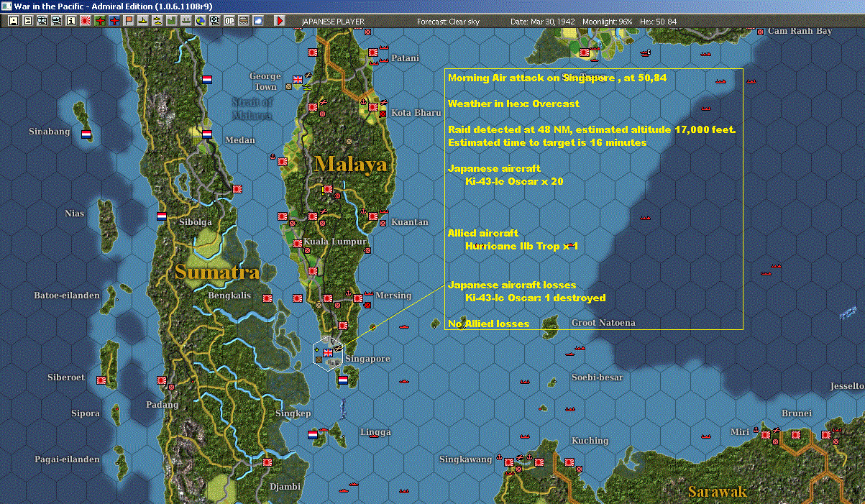Viewport: 865px width, 504px height.
Task: Click the red play arrow in toolbar
Action: pyautogui.click(x=280, y=21)
